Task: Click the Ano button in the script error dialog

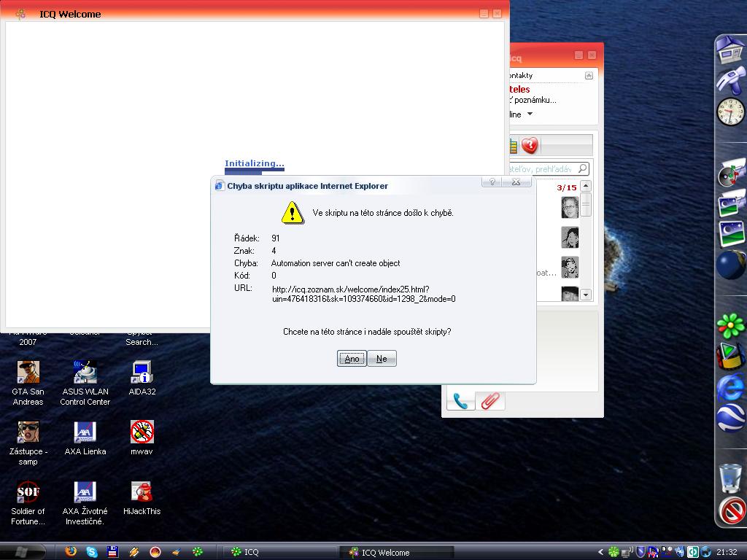Action: coord(352,359)
